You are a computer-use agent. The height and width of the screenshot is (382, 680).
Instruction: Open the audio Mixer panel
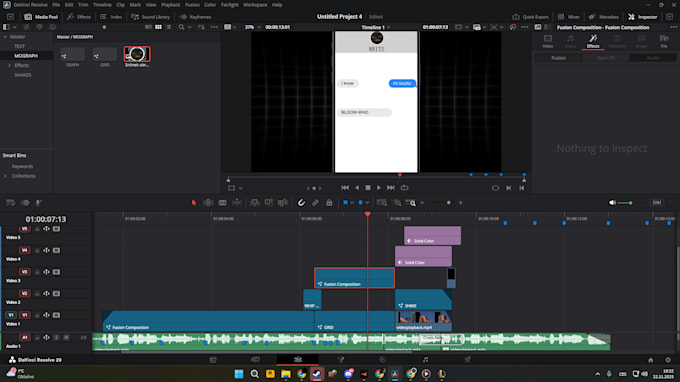coord(569,17)
